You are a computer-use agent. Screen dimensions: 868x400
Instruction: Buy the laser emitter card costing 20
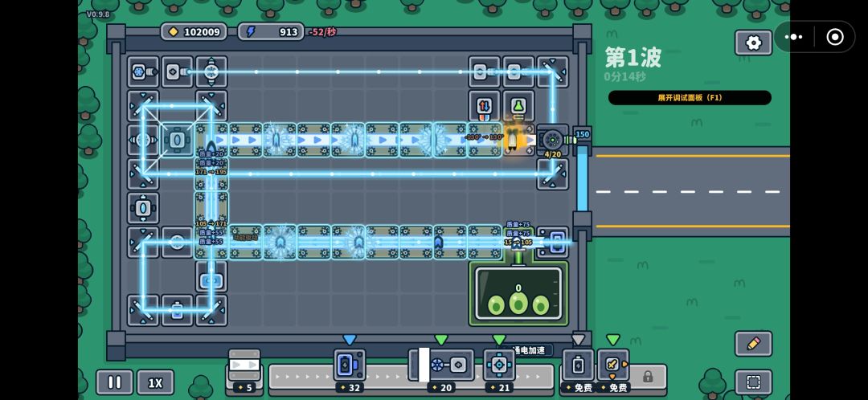441,369
